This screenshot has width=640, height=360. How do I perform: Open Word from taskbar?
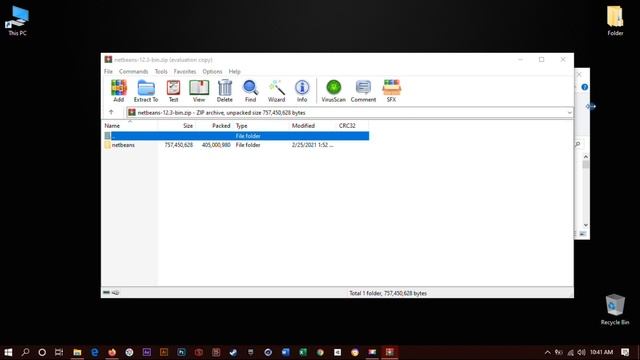tap(285, 352)
